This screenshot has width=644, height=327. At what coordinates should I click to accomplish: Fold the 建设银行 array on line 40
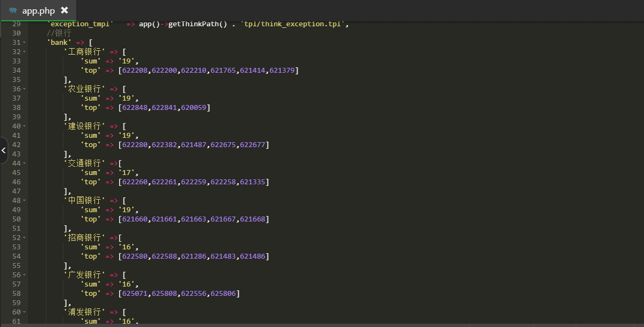(24, 126)
